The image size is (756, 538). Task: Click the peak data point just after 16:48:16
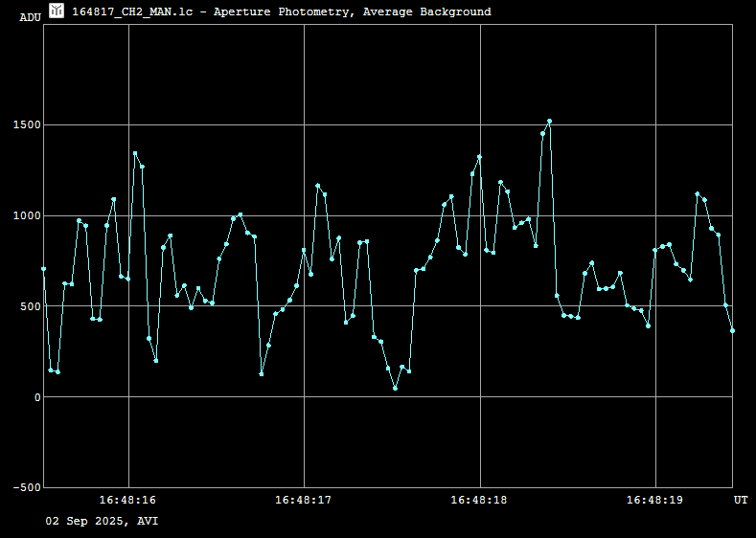pos(135,153)
